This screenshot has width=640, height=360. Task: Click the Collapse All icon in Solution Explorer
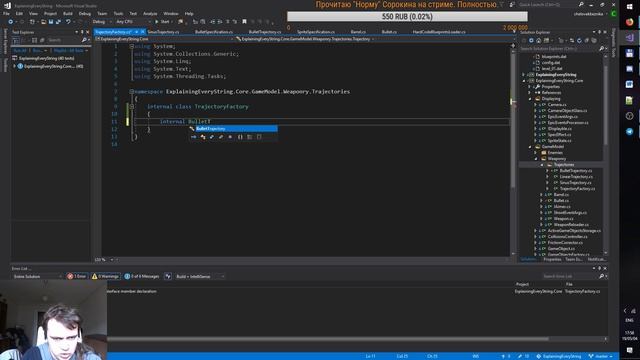587,40
